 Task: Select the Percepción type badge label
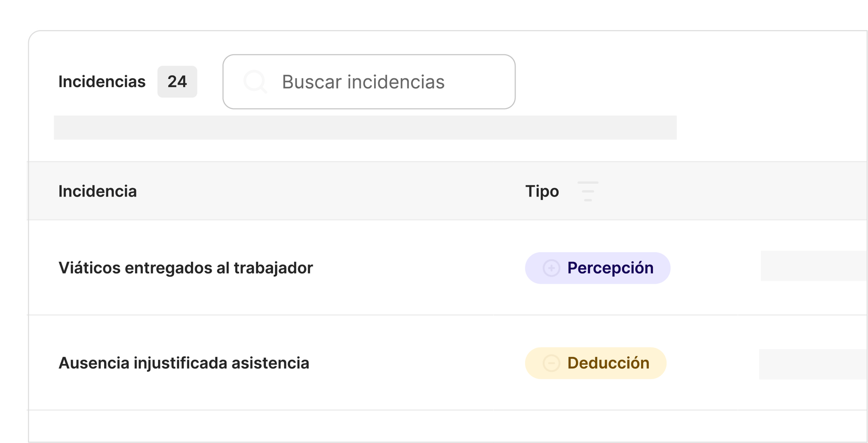[610, 268]
